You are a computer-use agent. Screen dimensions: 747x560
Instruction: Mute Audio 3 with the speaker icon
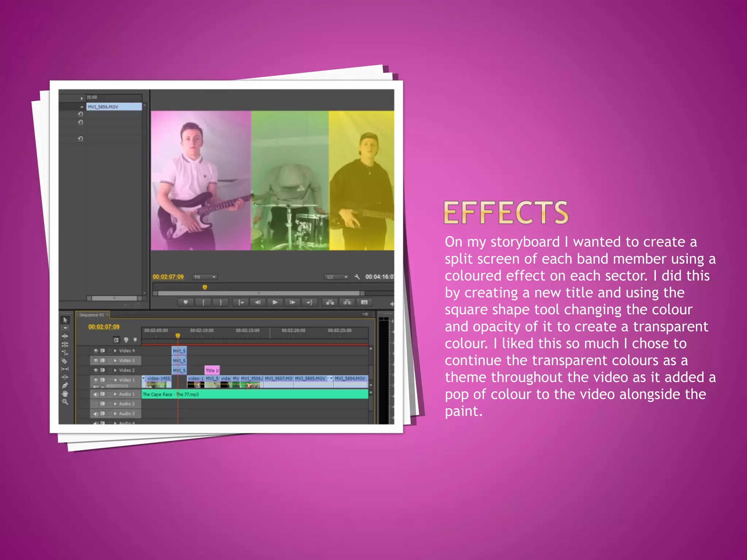(x=96, y=414)
